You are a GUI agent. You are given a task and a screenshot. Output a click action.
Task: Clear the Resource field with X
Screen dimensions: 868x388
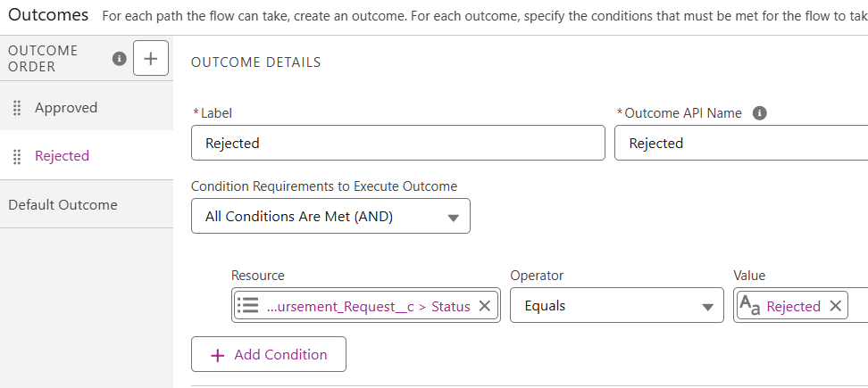(485, 306)
